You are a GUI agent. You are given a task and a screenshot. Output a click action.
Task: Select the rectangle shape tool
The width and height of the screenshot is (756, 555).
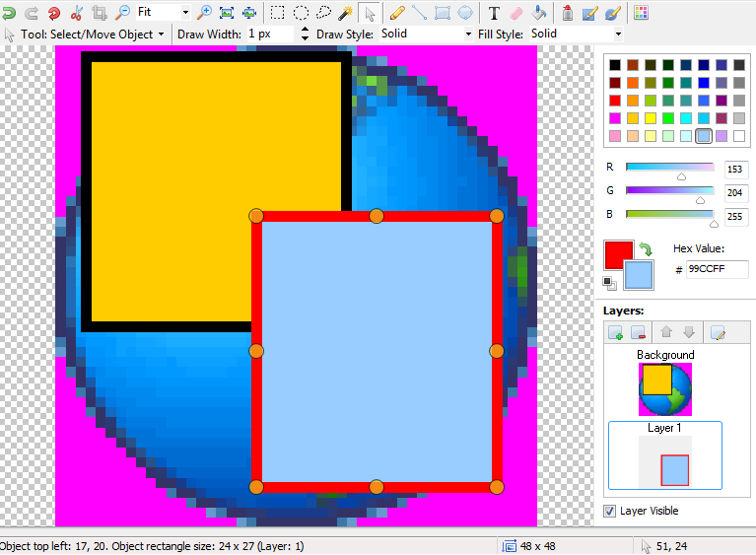(443, 13)
